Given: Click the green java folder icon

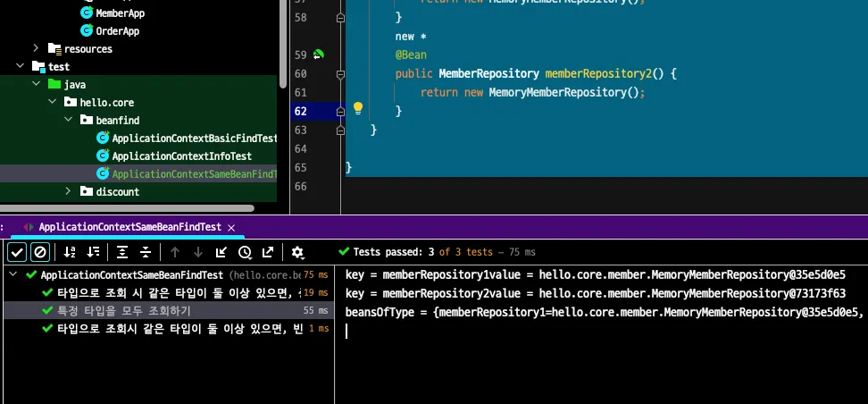Looking at the screenshot, I should [x=54, y=84].
